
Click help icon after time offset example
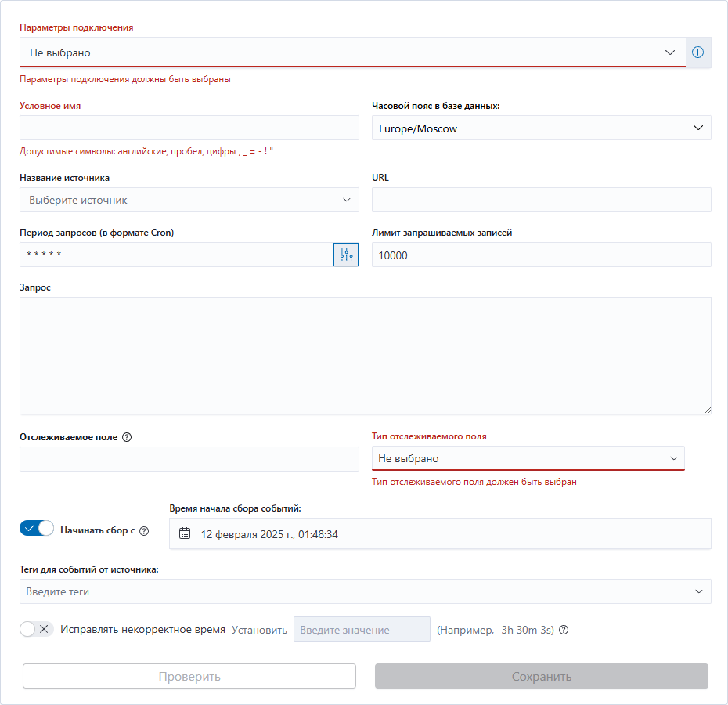(564, 630)
